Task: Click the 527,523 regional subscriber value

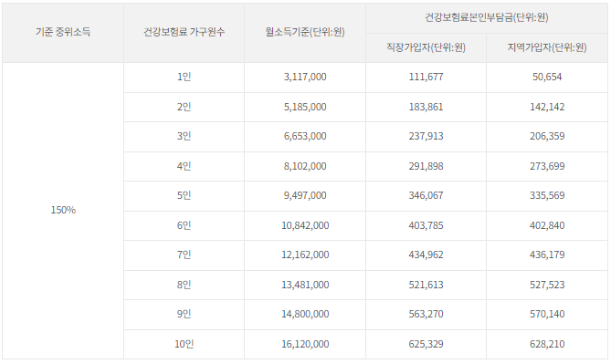Action: pyautogui.click(x=547, y=285)
